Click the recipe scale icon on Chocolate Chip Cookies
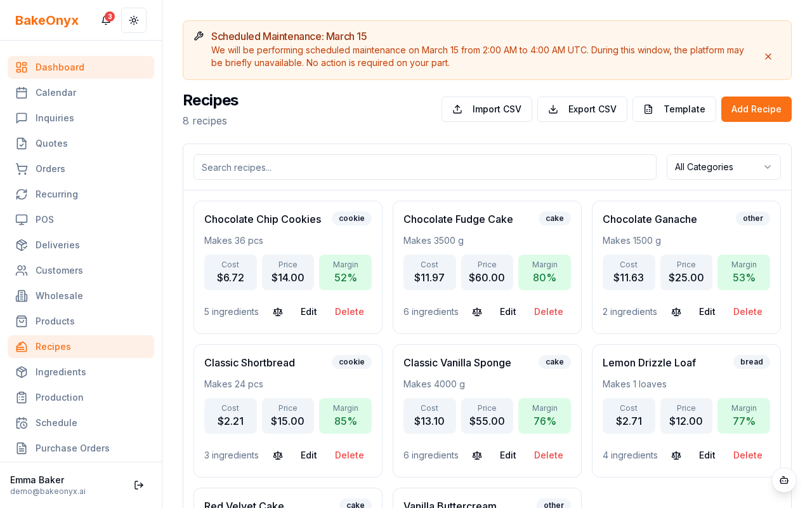 pos(278,312)
